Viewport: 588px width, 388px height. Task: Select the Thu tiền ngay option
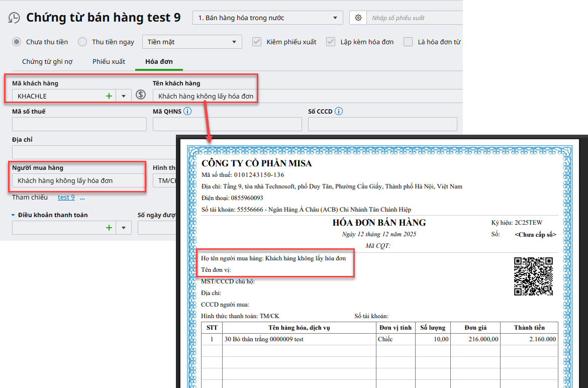point(83,42)
